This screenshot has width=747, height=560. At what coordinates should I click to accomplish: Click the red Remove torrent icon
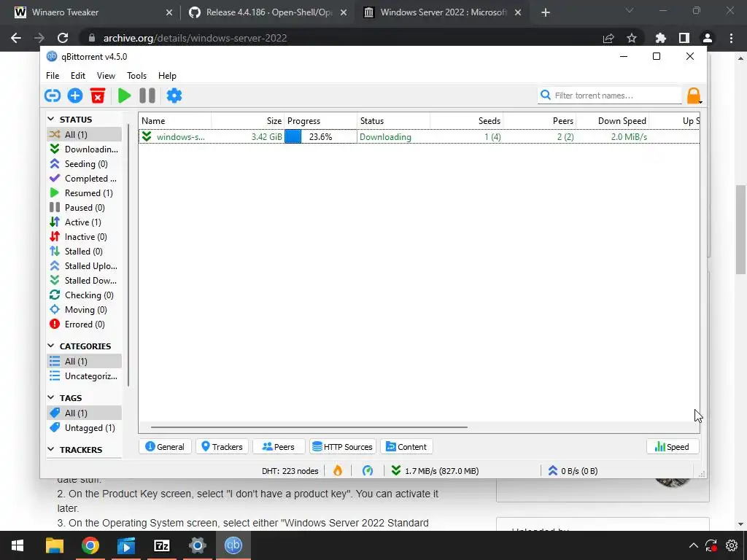tap(98, 96)
